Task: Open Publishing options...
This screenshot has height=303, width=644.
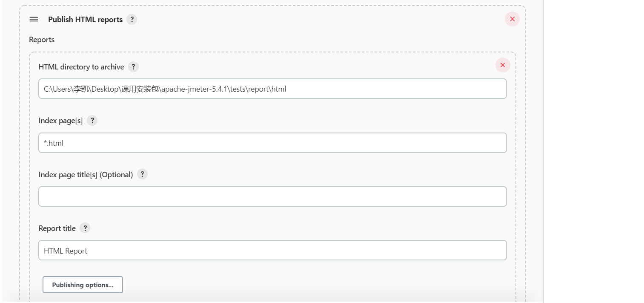Action: tap(83, 285)
